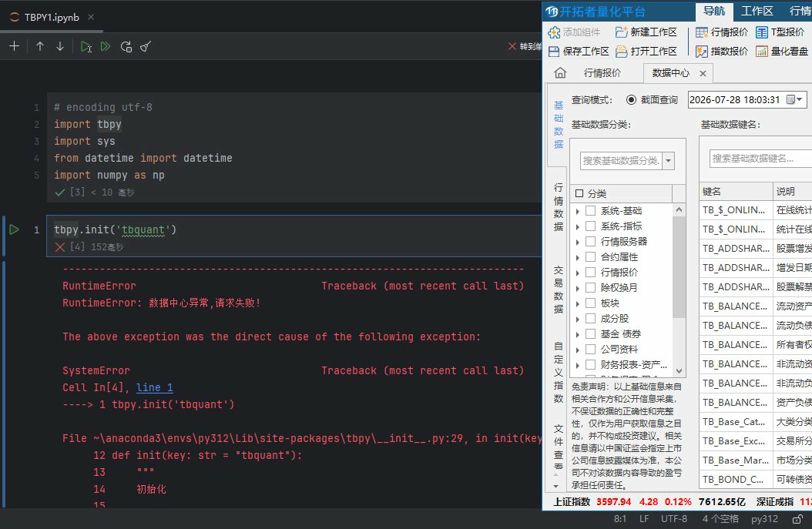Change UTF-8 encoding in the status bar
This screenshot has height=529, width=812.
(674, 519)
